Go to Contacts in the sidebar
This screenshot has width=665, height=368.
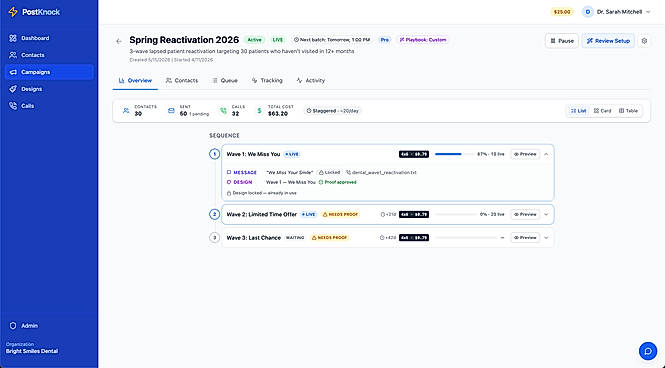click(x=49, y=55)
